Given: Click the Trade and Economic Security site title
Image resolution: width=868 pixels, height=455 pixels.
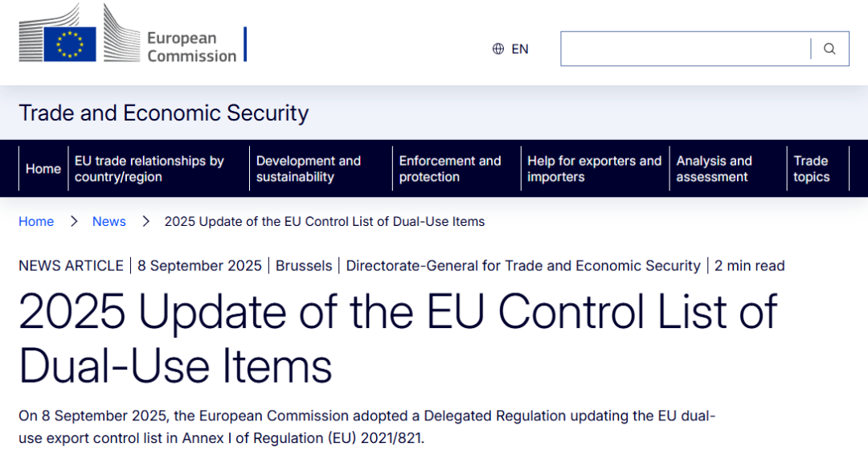Looking at the screenshot, I should click(164, 113).
